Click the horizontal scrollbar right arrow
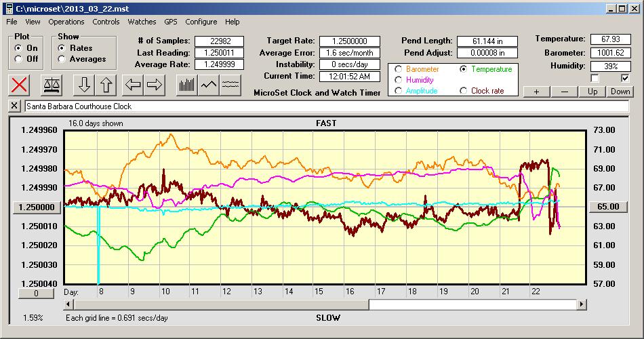 [582, 304]
